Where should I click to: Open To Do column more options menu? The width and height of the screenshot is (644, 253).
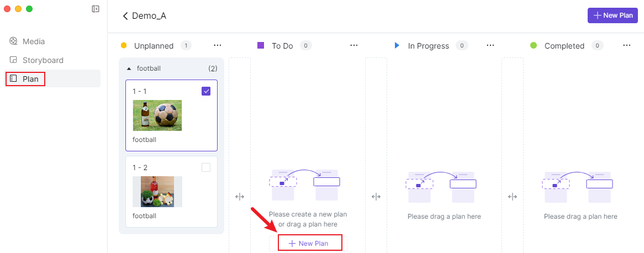click(354, 46)
